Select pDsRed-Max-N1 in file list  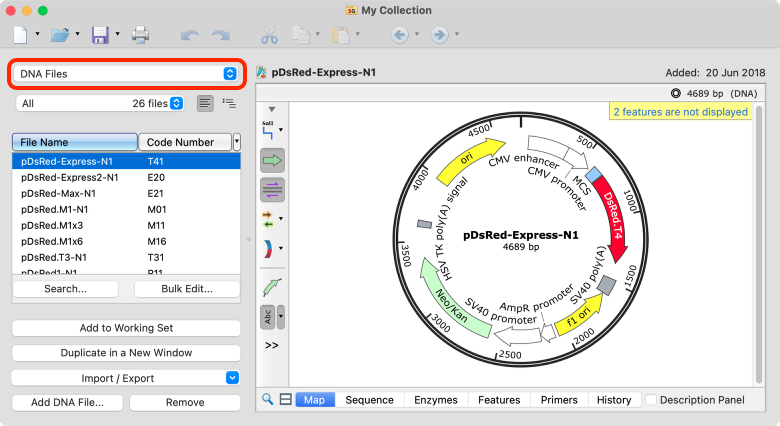click(126, 193)
